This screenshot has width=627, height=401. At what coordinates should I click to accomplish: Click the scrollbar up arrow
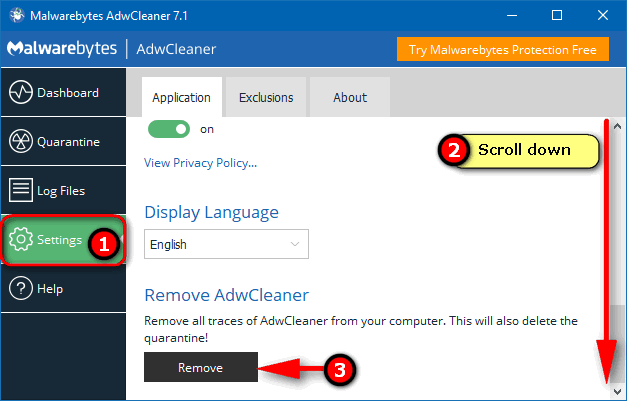coord(617,126)
